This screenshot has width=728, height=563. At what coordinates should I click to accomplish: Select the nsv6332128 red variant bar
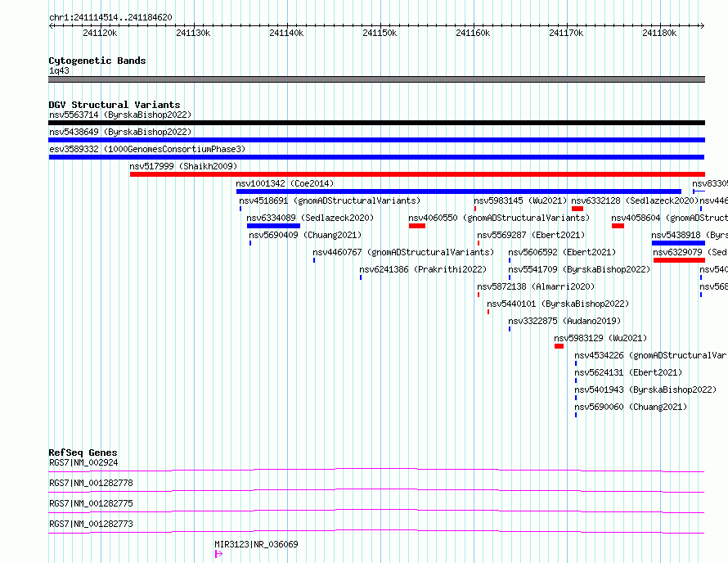click(x=577, y=209)
